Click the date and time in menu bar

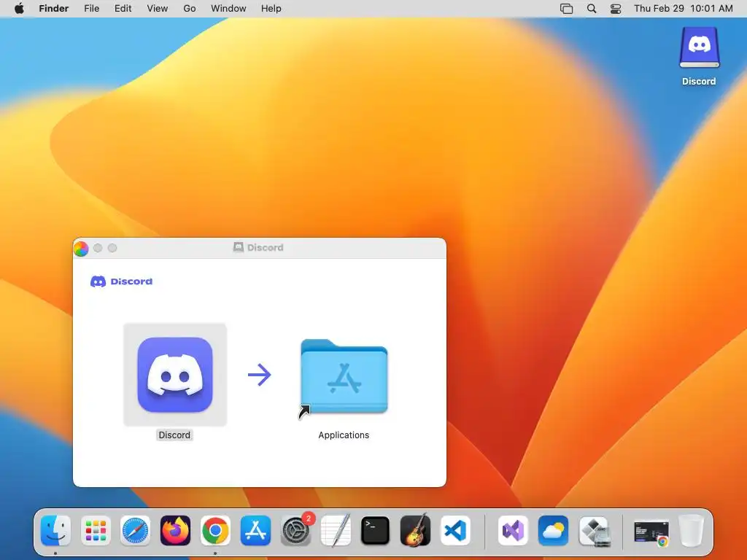683,9
